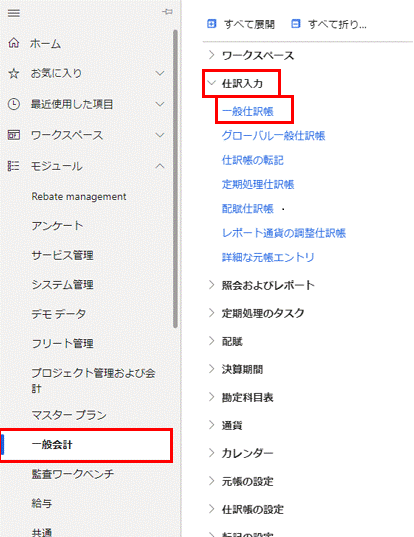Open the システム管理 module
This screenshot has height=537, width=414.
click(62, 285)
